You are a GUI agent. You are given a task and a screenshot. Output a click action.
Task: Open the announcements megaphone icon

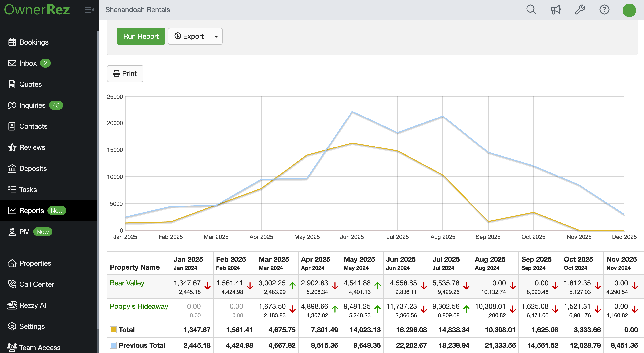[x=556, y=10]
